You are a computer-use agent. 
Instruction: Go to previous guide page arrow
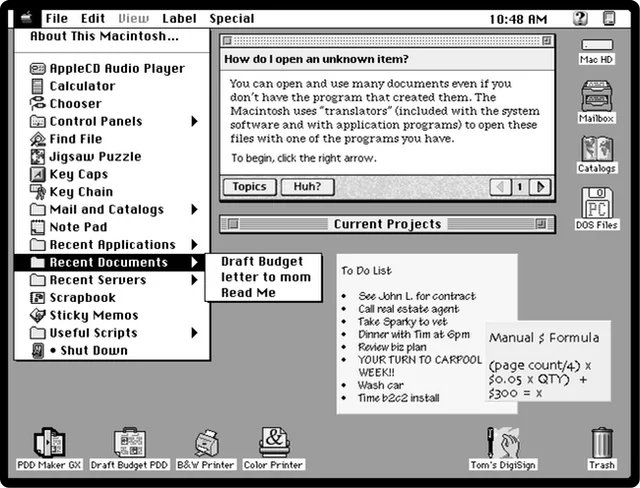pos(500,187)
